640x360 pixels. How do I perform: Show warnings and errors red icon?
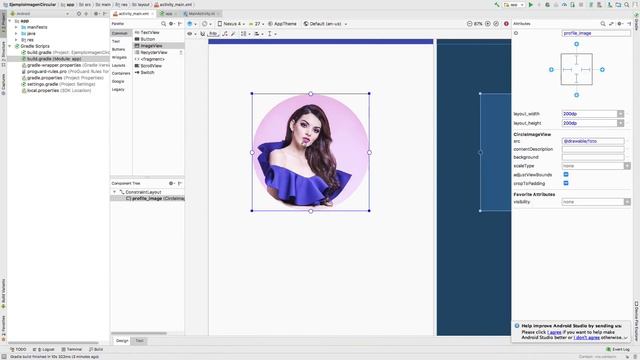[x=506, y=24]
